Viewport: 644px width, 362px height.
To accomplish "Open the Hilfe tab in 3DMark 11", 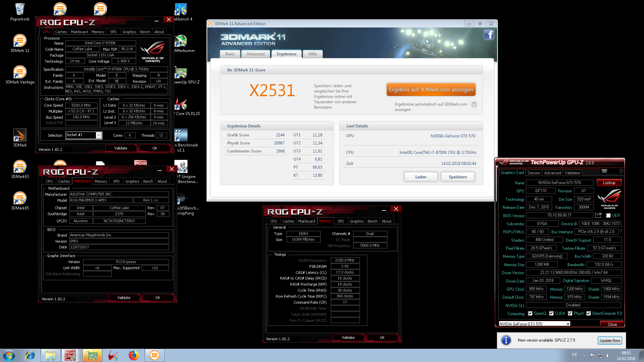I will click(x=313, y=54).
